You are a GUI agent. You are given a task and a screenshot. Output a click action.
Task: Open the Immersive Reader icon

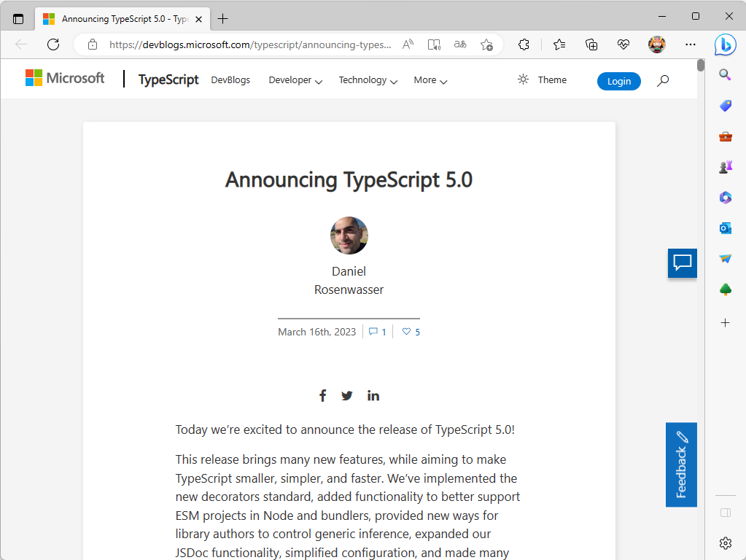click(x=434, y=44)
